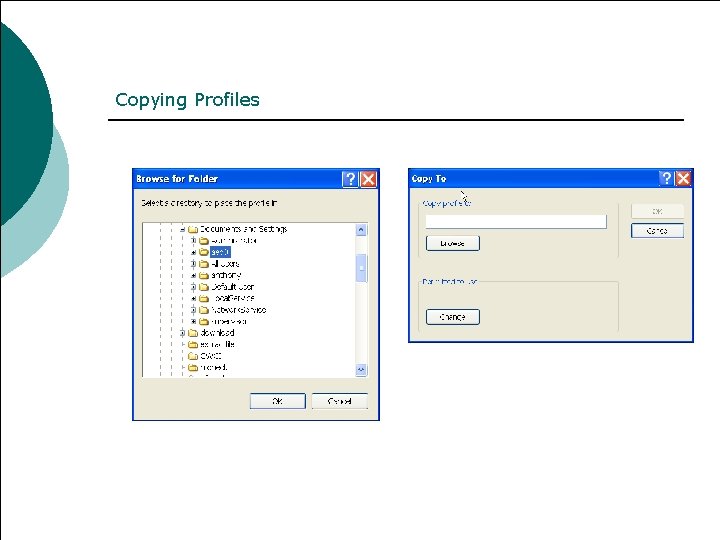Click the All Users folder icon
Image resolution: width=720 pixels, height=540 pixels.
click(204, 264)
